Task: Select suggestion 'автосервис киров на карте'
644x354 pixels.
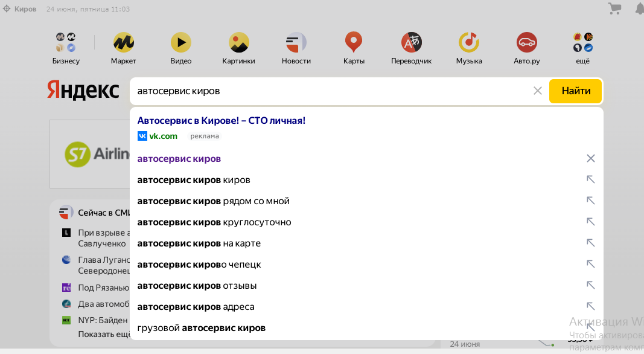Action: [x=199, y=243]
